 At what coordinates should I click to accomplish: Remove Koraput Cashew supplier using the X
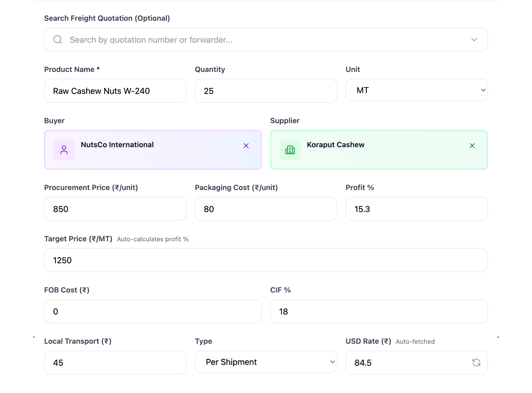472,145
